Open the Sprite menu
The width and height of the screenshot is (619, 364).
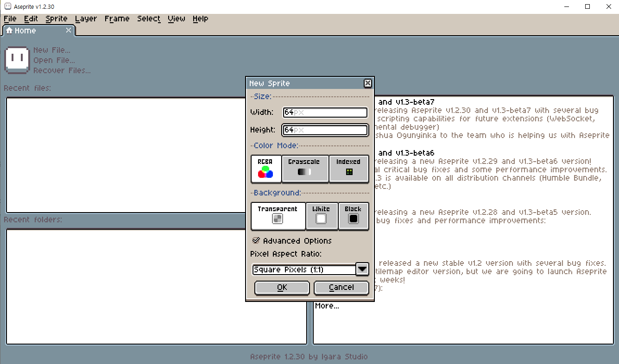(57, 19)
